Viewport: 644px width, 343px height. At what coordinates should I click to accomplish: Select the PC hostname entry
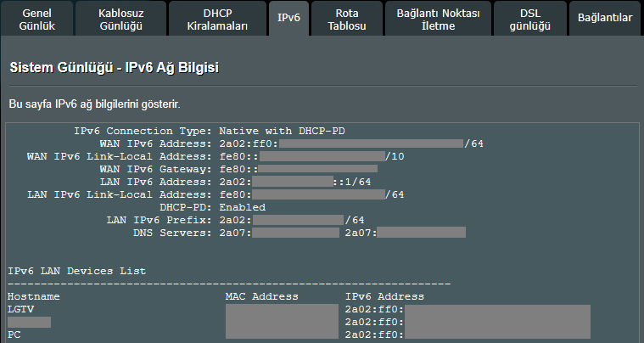click(14, 335)
